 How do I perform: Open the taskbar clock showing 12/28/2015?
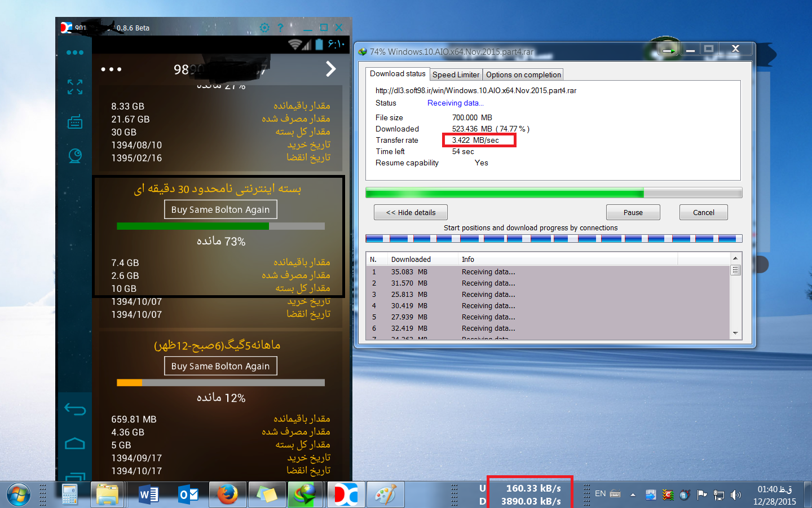[x=775, y=495]
